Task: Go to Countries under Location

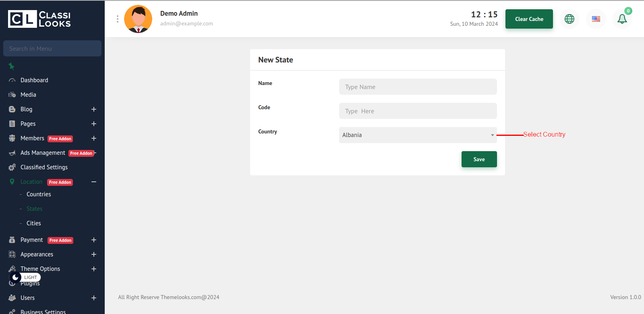Action: [x=39, y=194]
